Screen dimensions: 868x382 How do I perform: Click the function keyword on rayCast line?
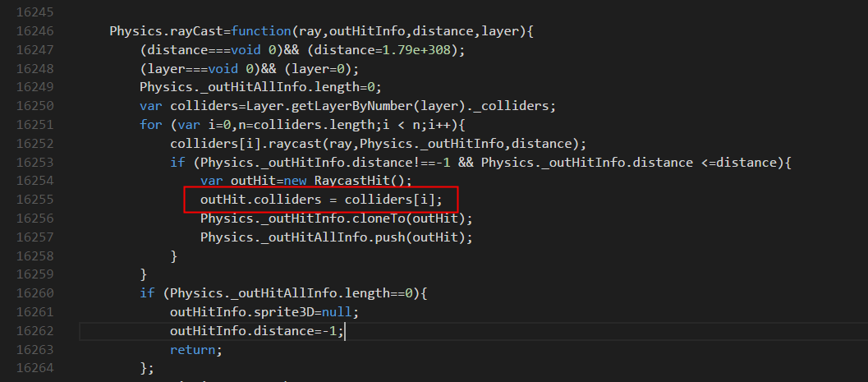tap(261, 31)
